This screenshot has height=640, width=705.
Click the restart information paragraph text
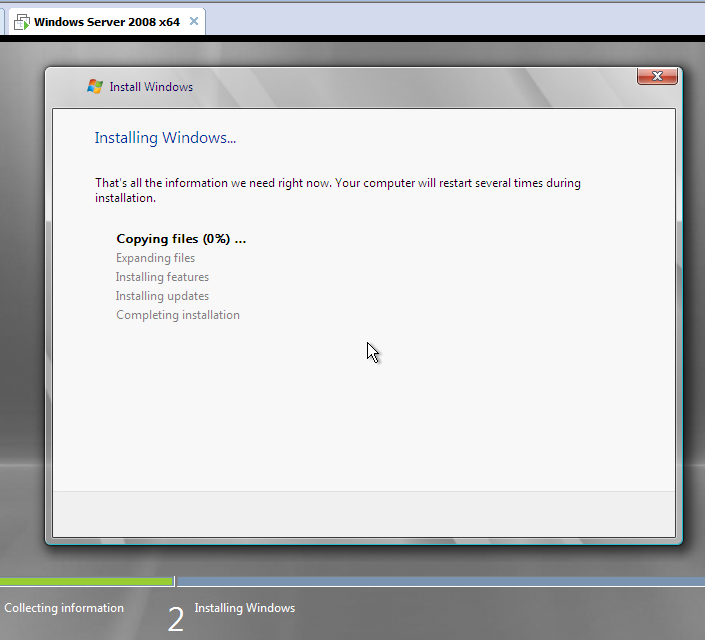338,190
